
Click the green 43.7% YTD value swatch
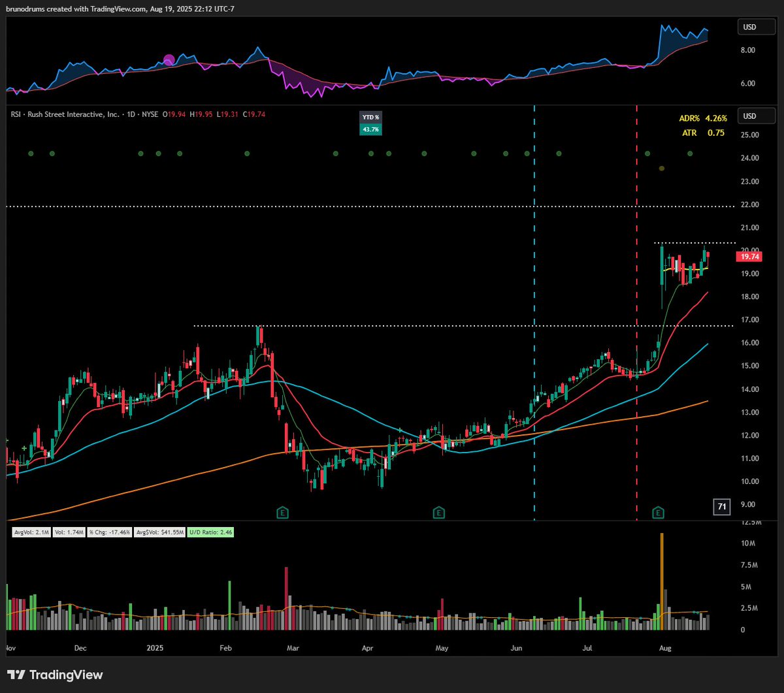(x=370, y=129)
